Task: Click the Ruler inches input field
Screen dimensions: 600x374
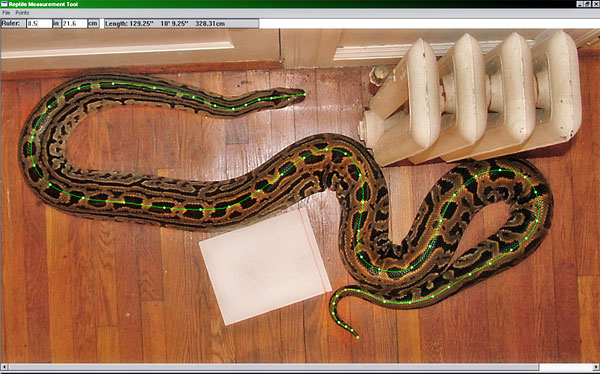Action: 39,23
